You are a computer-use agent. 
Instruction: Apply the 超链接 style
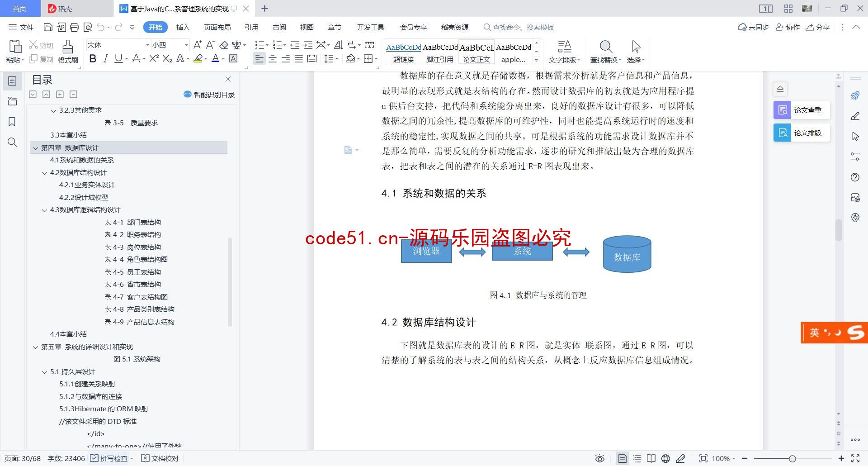(x=403, y=52)
